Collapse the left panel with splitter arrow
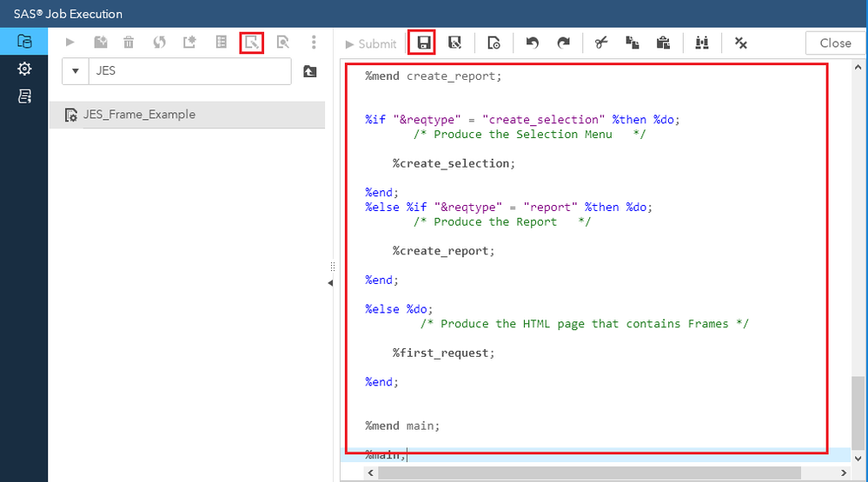 (x=330, y=283)
